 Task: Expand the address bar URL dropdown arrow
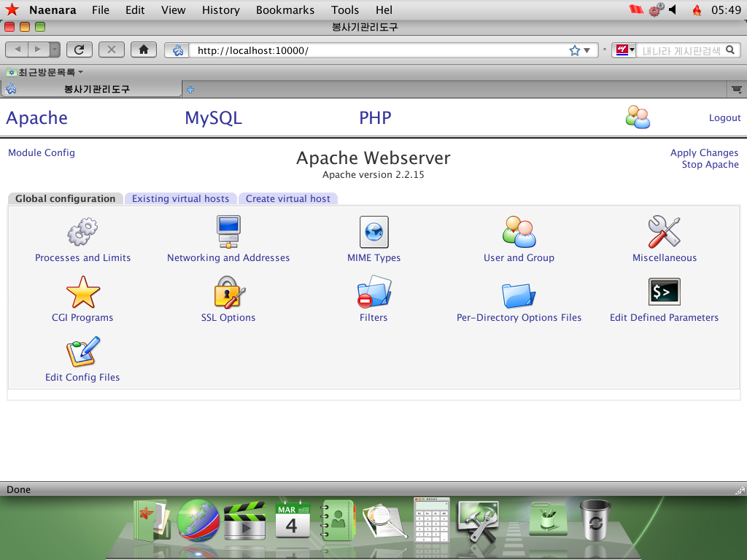click(587, 50)
